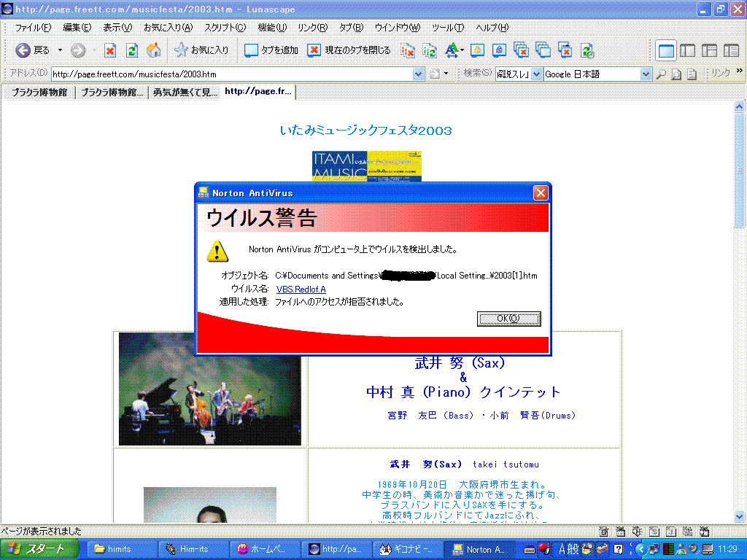The width and height of the screenshot is (747, 560).
Task: Expand the search keyword history dropdown
Action: (x=536, y=74)
